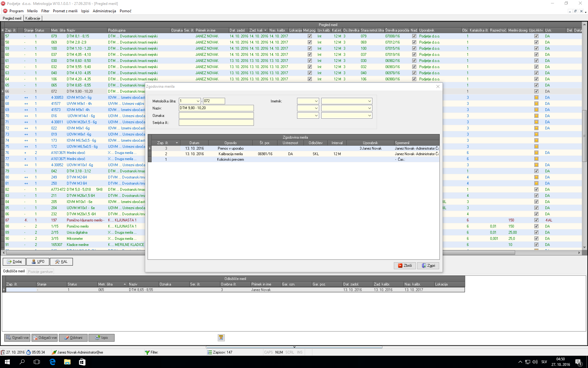Click the Izpis printer icon button

tap(101, 338)
